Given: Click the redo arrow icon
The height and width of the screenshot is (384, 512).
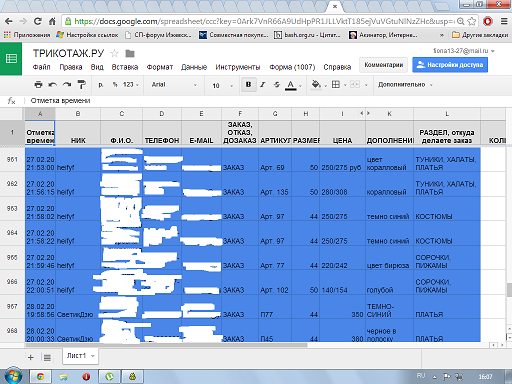Looking at the screenshot, I should [67, 85].
